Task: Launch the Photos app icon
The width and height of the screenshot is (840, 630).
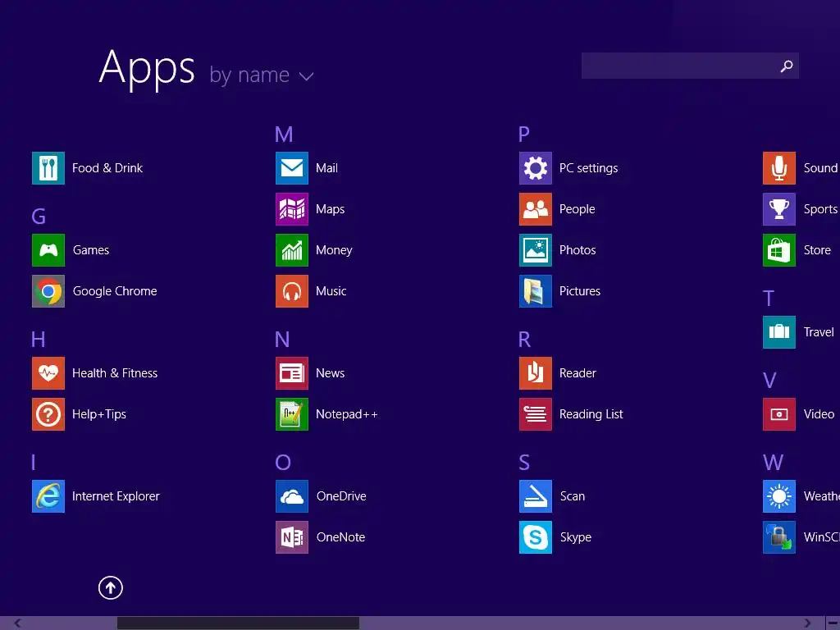Action: tap(535, 250)
